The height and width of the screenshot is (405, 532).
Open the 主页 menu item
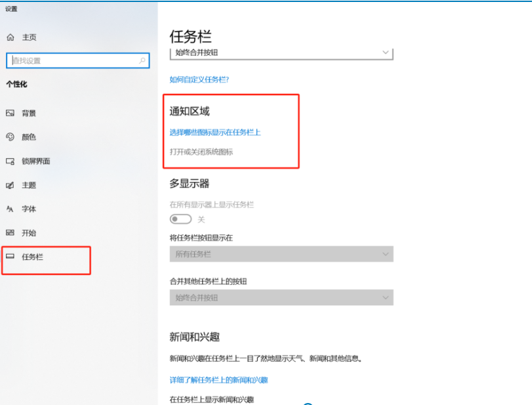tap(29, 37)
